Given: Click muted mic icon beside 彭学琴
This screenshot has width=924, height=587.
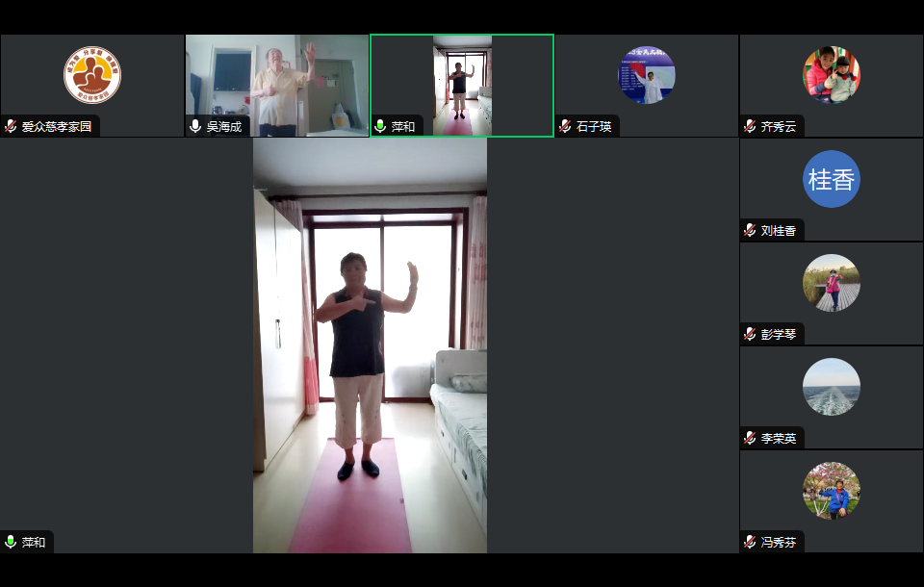Looking at the screenshot, I should (750, 335).
